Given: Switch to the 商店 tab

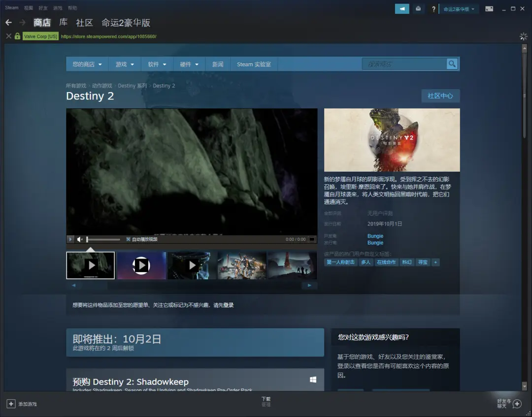Looking at the screenshot, I should click(42, 23).
